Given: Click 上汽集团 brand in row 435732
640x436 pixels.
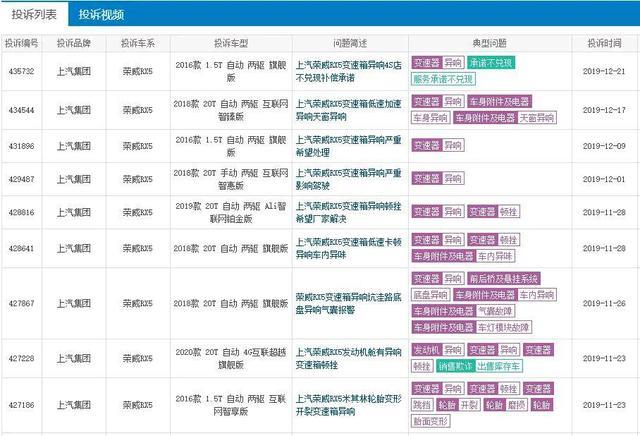Looking at the screenshot, I should (x=73, y=71).
